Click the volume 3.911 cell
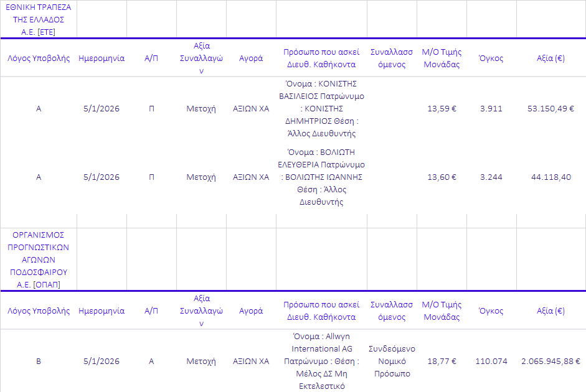The image size is (586, 392). pyautogui.click(x=491, y=109)
